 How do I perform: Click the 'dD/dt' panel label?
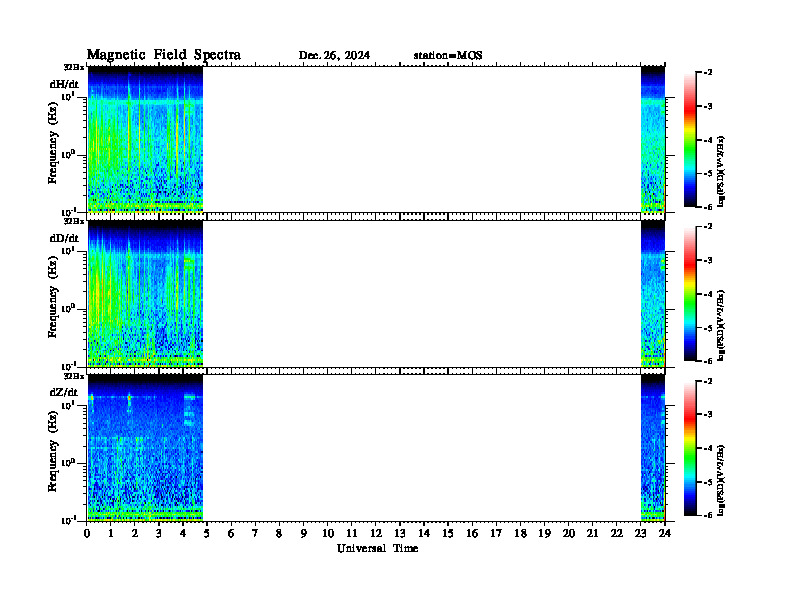click(64, 238)
